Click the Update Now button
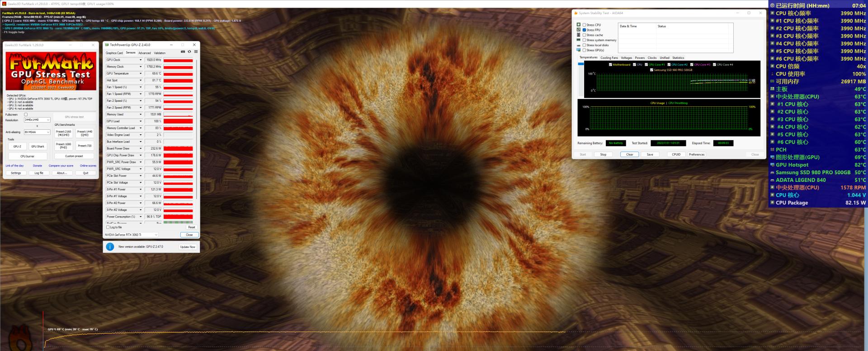 pos(188,247)
